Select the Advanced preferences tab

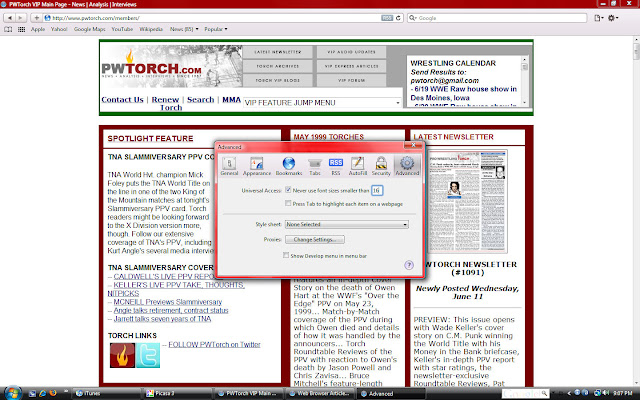407,166
